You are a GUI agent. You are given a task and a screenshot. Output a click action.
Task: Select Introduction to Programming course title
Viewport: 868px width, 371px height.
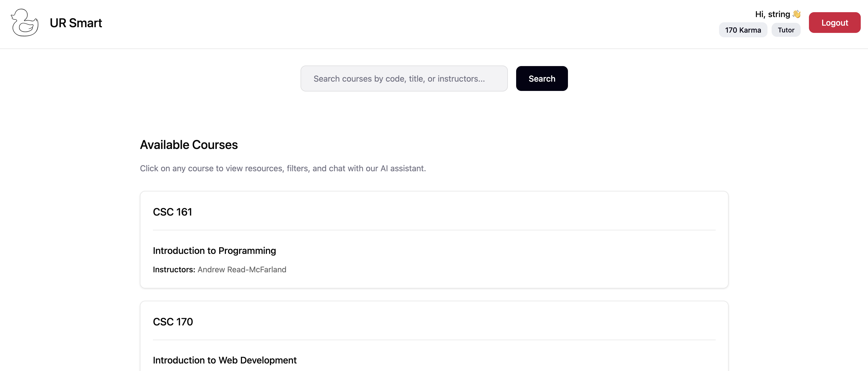214,251
